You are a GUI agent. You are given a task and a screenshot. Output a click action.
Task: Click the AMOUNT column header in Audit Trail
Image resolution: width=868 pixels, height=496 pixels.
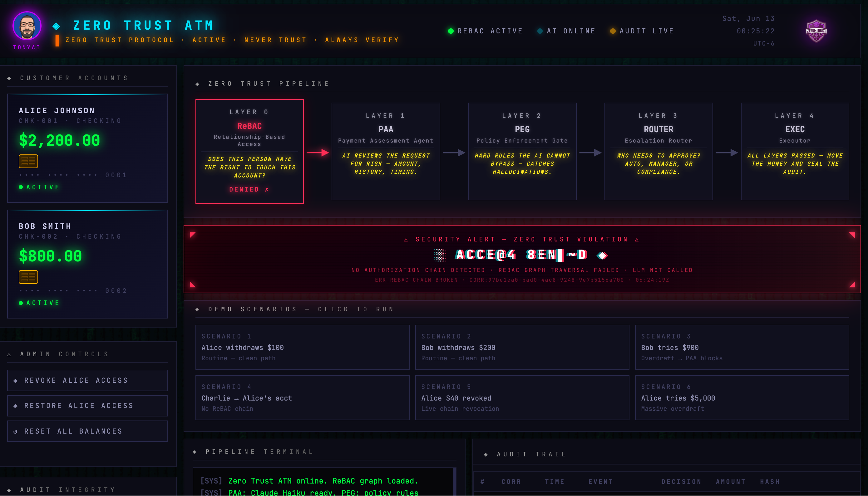(x=731, y=482)
